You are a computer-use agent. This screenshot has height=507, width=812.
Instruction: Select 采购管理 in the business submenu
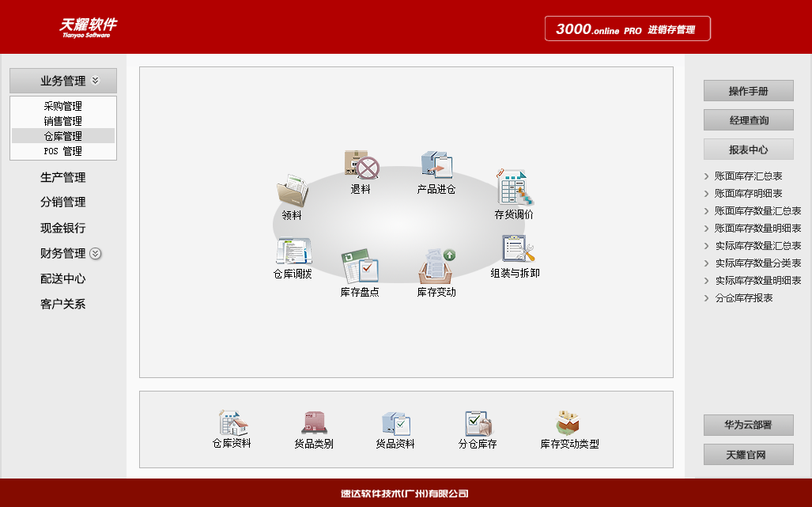tap(63, 106)
